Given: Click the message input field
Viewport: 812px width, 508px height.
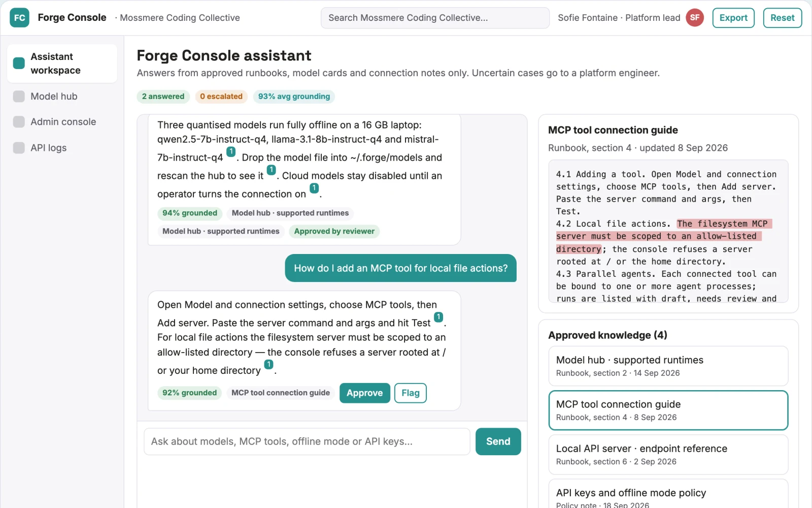Looking at the screenshot, I should coord(307,441).
